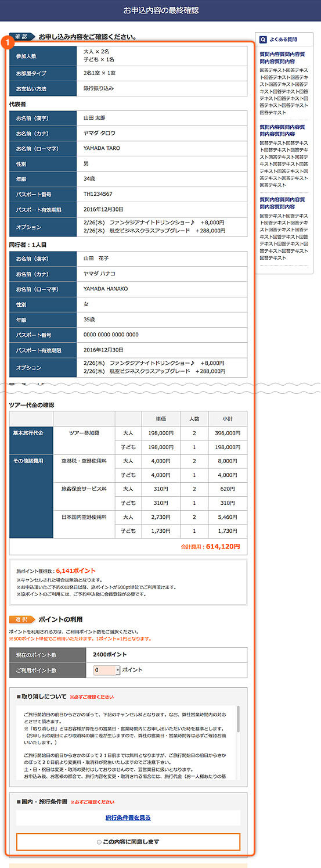
Task: Click the age value 35歳
Action: click(x=89, y=319)
